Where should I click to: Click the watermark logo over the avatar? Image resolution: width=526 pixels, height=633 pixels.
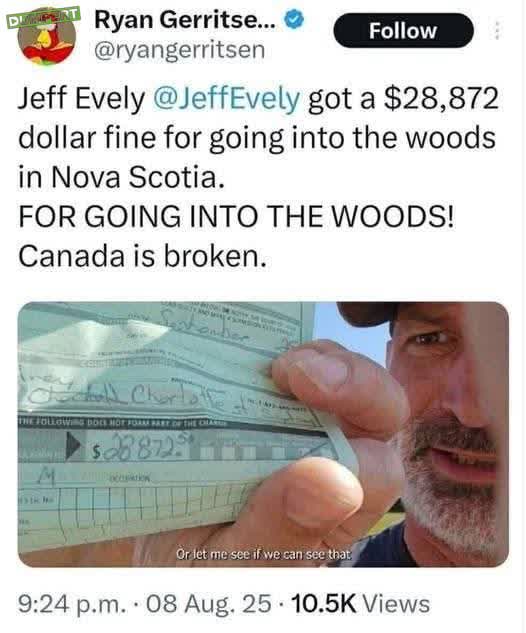coord(43,17)
